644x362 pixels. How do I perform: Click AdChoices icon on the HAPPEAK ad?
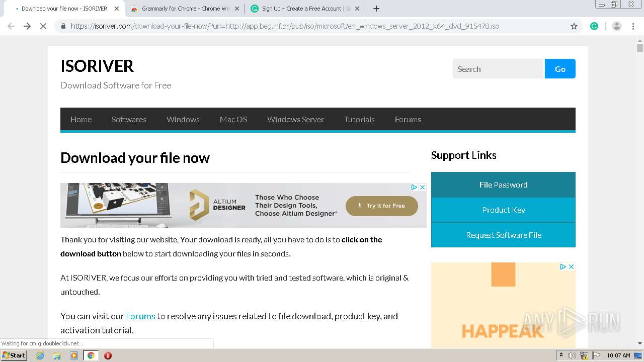tap(563, 266)
